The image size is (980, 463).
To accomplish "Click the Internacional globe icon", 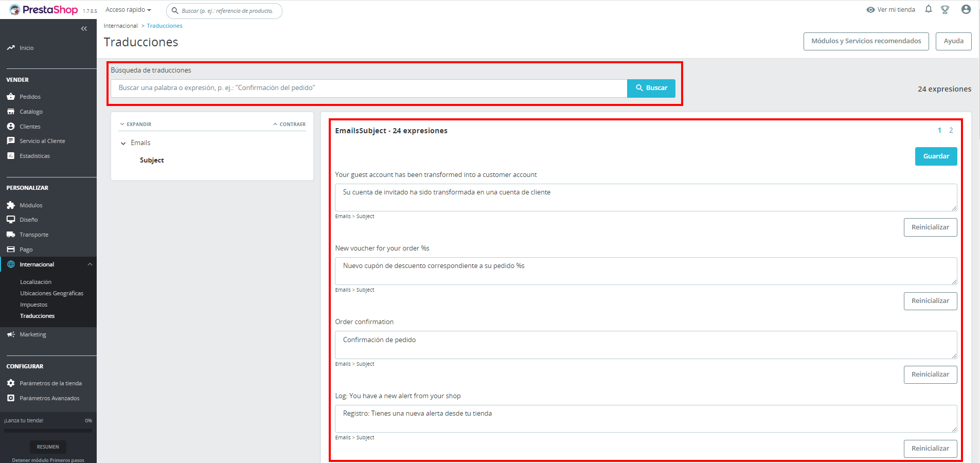I will point(11,264).
